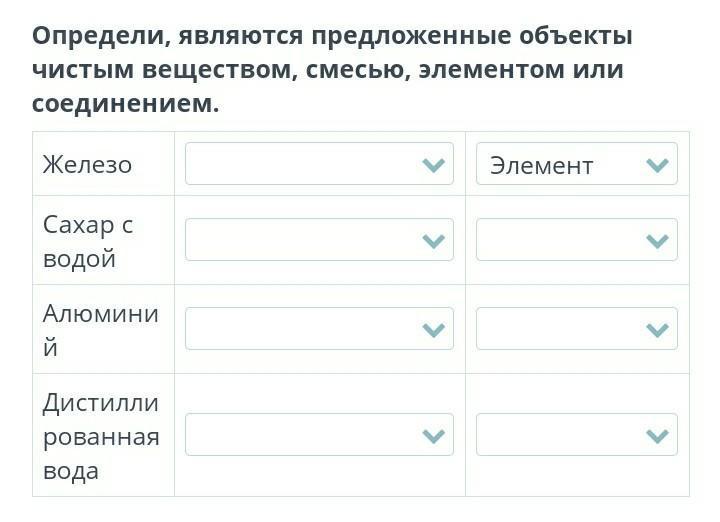Click chevron of Дистиллированная вода first dropdown
Image resolution: width=720 pixels, height=522 pixels.
coord(433,435)
